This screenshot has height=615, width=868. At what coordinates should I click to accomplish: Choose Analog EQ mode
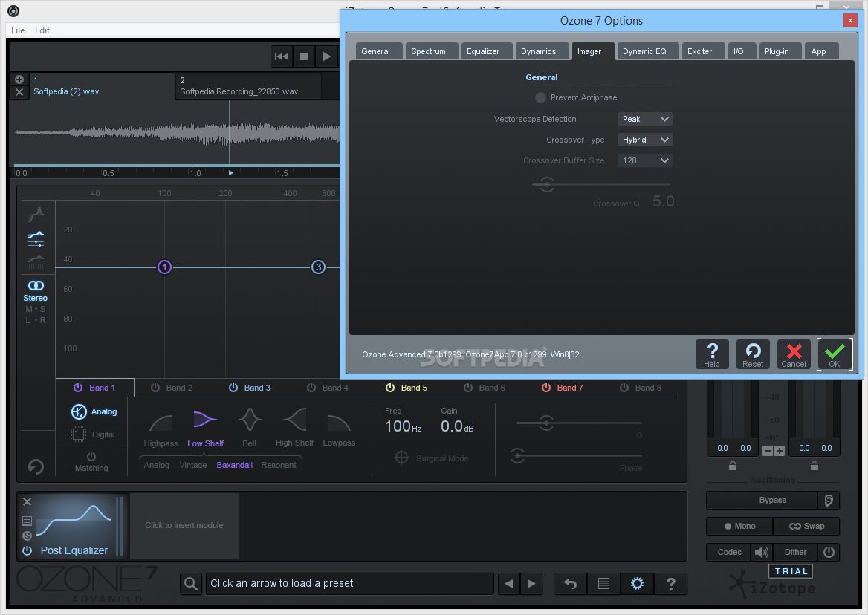click(x=94, y=411)
